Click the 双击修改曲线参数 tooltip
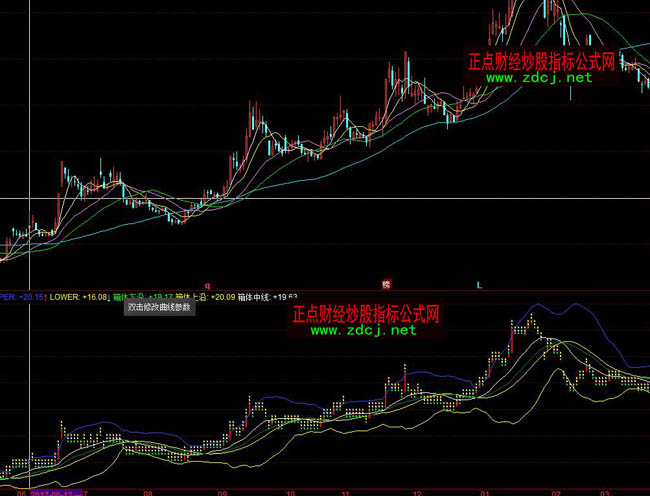Image resolution: width=650 pixels, height=496 pixels. click(160, 308)
